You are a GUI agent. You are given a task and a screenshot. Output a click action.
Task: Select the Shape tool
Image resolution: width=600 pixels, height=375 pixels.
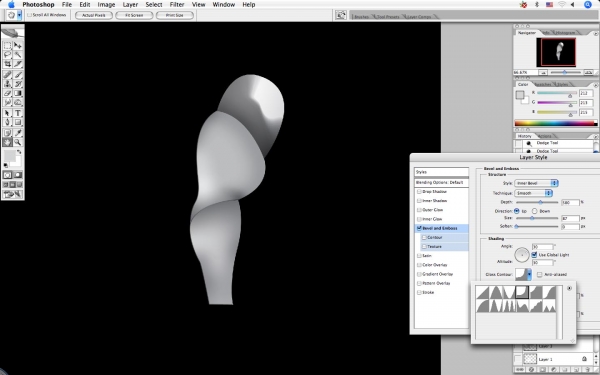pos(18,122)
